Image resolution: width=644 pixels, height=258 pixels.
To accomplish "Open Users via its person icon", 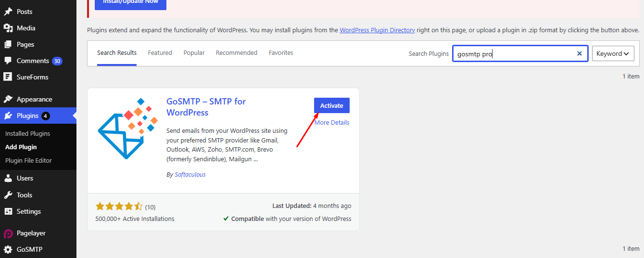I will 8,178.
